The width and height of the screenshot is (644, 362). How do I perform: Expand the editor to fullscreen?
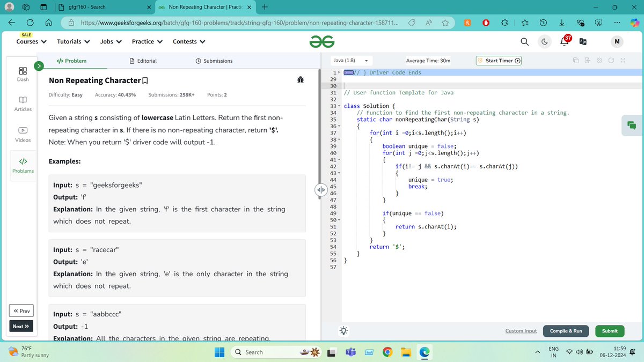(x=623, y=61)
